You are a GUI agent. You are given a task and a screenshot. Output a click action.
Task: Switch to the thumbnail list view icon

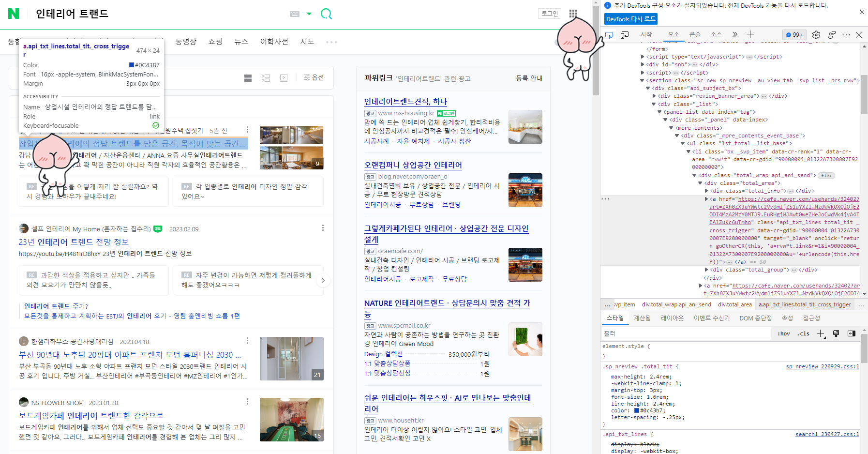(x=266, y=78)
